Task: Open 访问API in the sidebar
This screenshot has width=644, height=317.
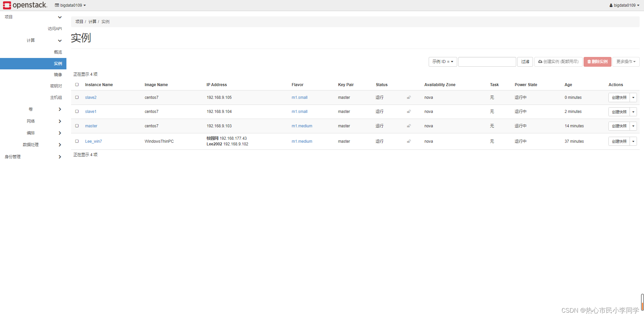Action: point(55,29)
